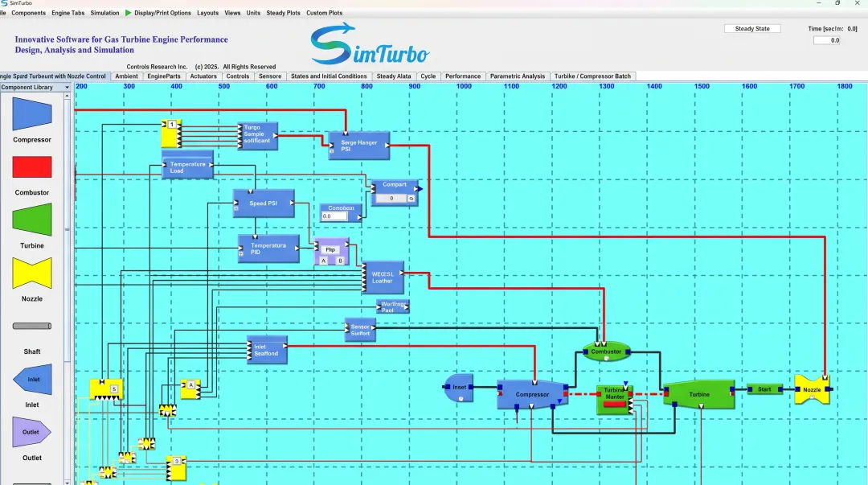This screenshot has height=485, width=868.
Task: Select the Compressor block in diagram
Action: click(x=533, y=394)
